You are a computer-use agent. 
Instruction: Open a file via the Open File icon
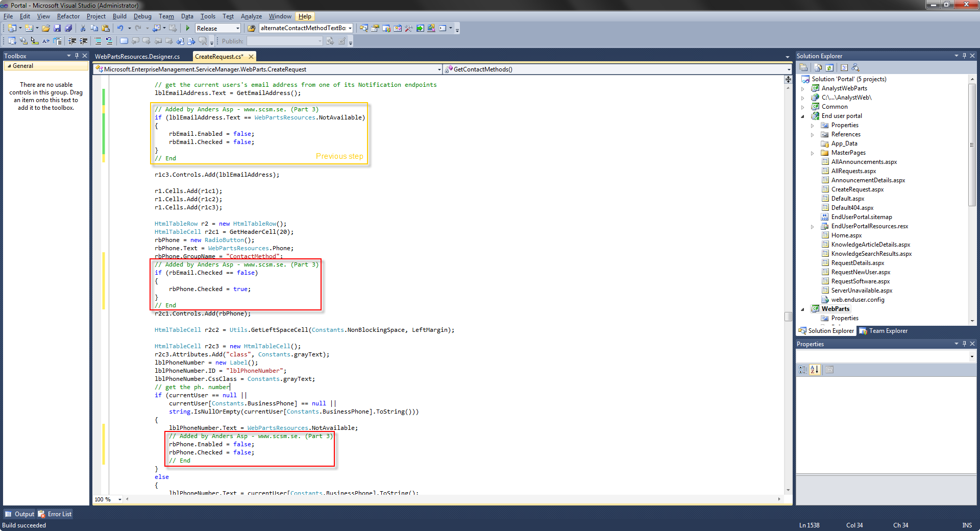(46, 28)
